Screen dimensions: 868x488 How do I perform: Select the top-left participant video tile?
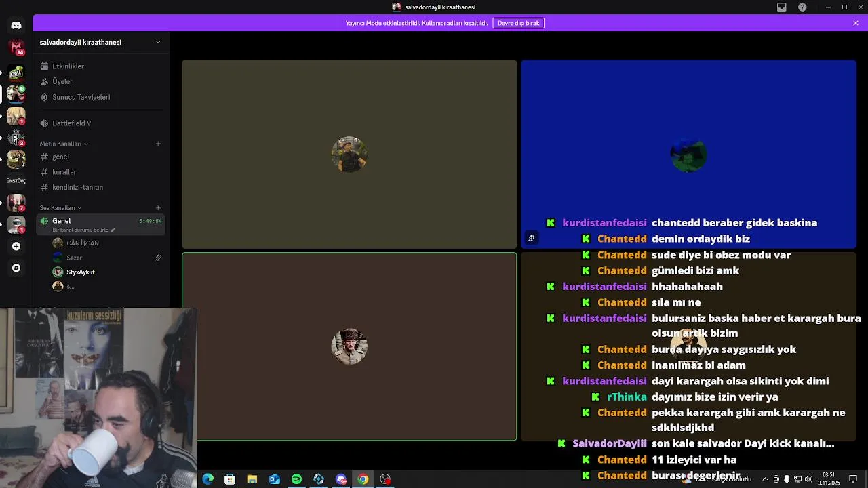tap(349, 155)
